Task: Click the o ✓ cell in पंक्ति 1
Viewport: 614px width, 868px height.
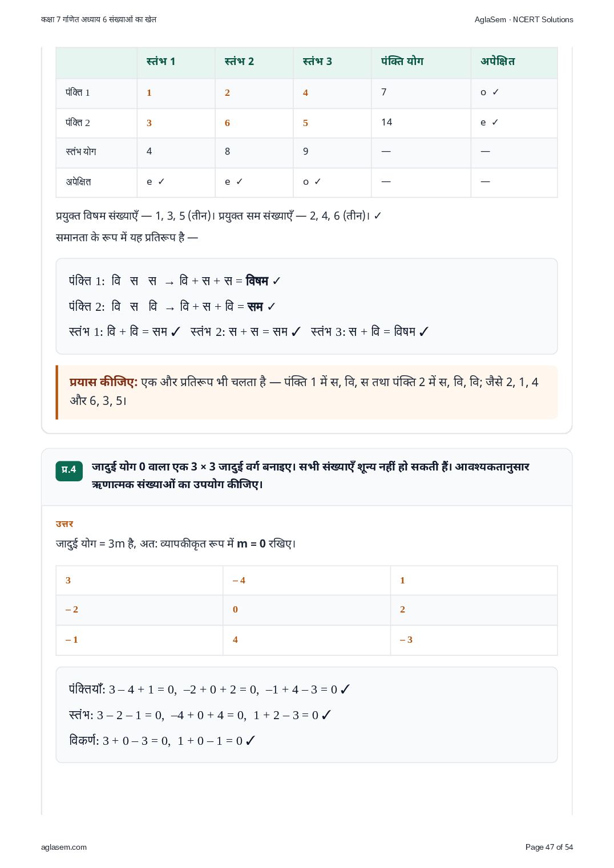Action: click(x=490, y=92)
